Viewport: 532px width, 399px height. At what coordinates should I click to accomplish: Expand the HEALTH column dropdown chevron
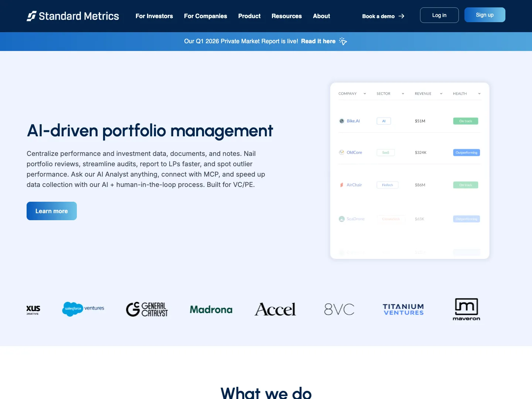point(480,94)
